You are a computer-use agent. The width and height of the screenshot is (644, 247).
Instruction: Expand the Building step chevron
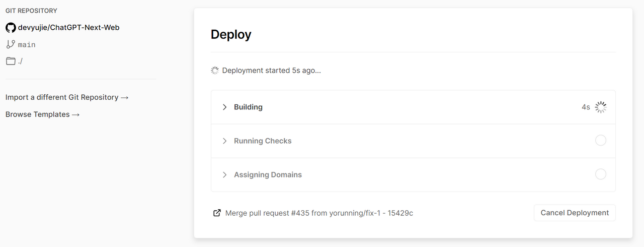pos(224,107)
